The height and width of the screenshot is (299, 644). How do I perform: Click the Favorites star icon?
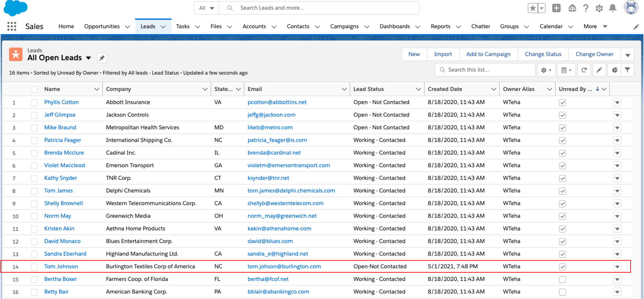pyautogui.click(x=532, y=8)
